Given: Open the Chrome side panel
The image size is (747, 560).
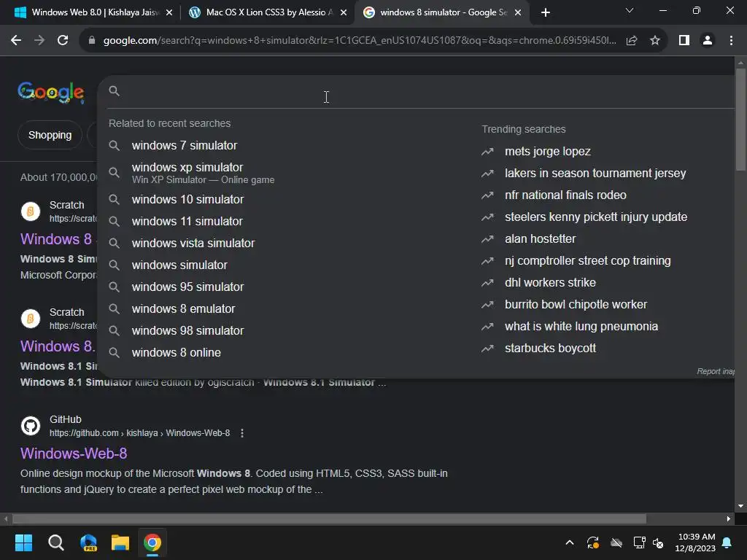Looking at the screenshot, I should pyautogui.click(x=684, y=41).
